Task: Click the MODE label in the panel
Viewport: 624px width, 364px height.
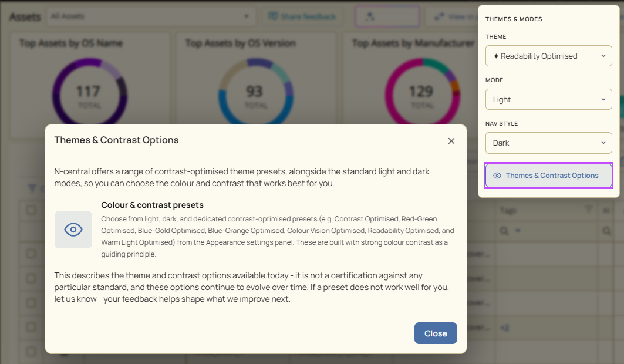Action: [x=494, y=80]
